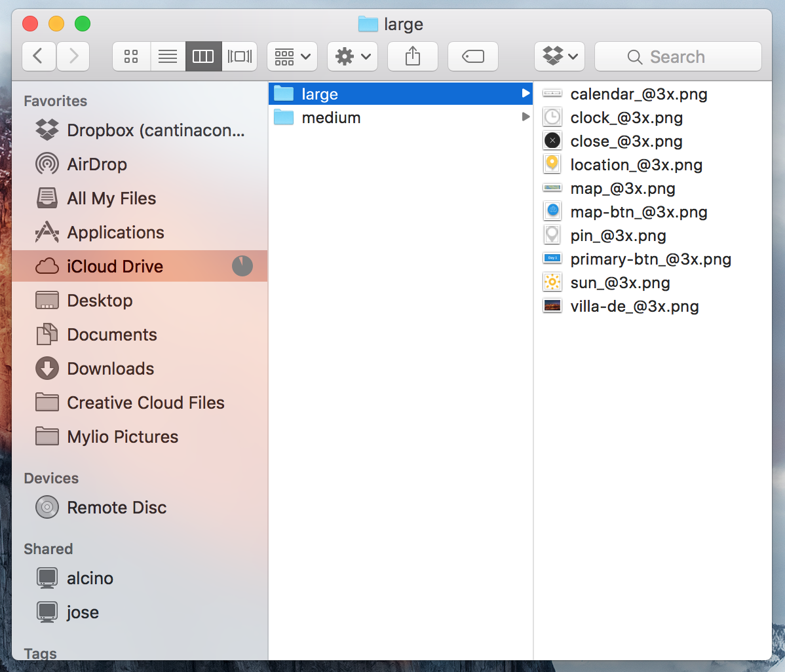Select the alcino shared computer

pos(89,578)
